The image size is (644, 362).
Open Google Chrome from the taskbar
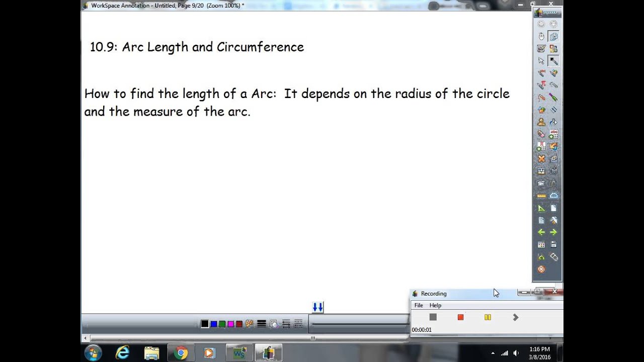click(181, 353)
